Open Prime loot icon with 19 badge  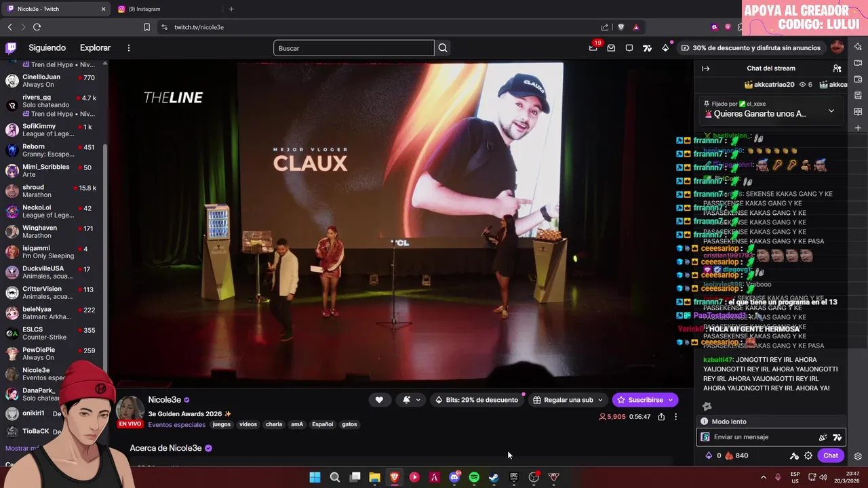point(593,47)
